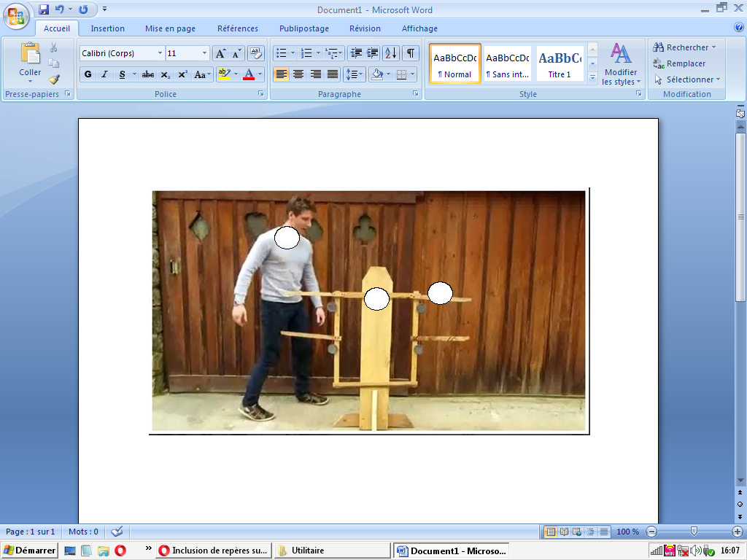The height and width of the screenshot is (560, 747).
Task: Zoom out with the minus button
Action: click(x=651, y=532)
